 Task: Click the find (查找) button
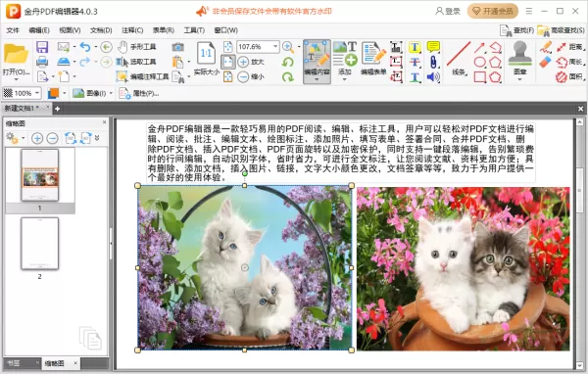coord(516,30)
